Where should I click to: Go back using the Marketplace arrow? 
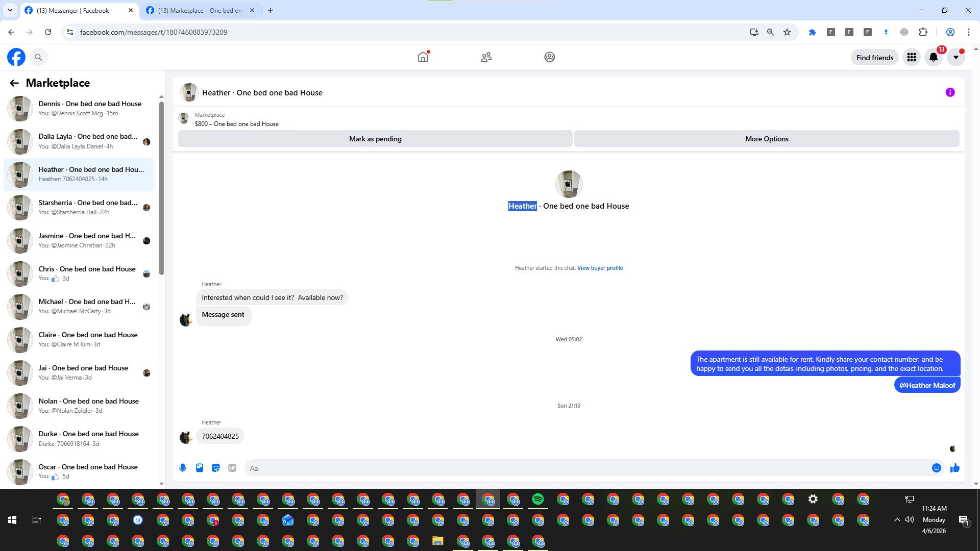click(14, 83)
